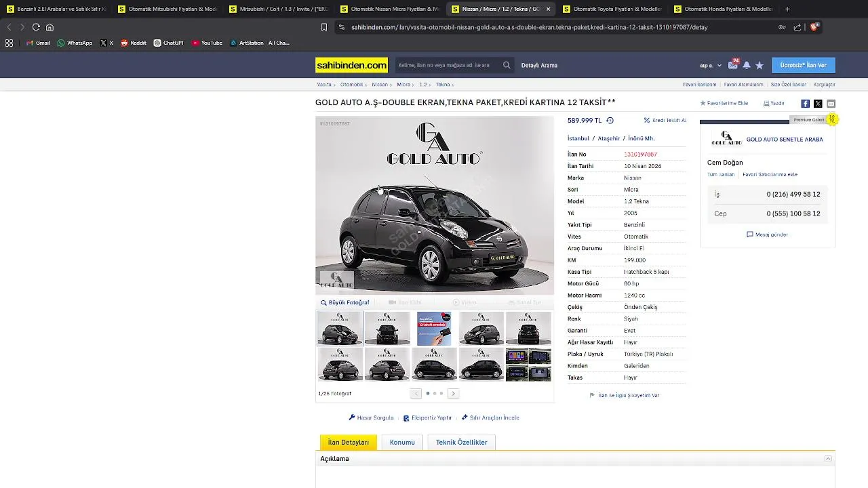Click the Vasıta breadcrumb
This screenshot has height=488, width=868.
point(324,85)
